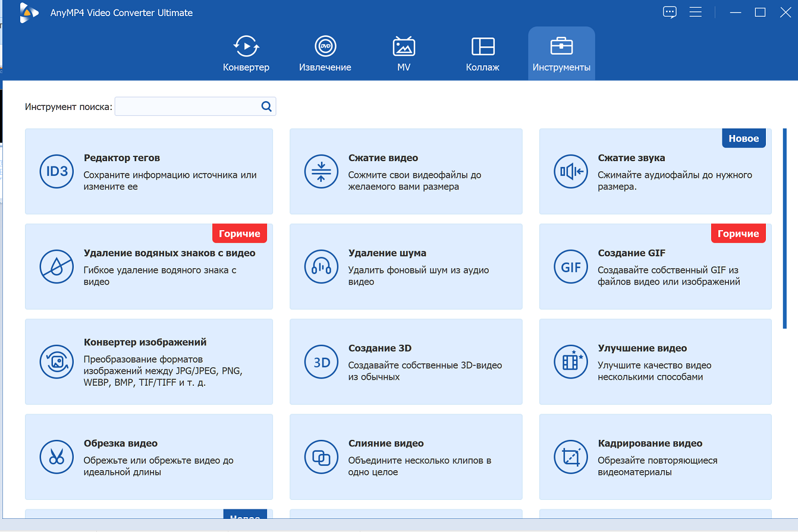Click description "Обрезайте повторяющиеся видеоматериалы"
The image size is (798, 532).
(x=658, y=466)
